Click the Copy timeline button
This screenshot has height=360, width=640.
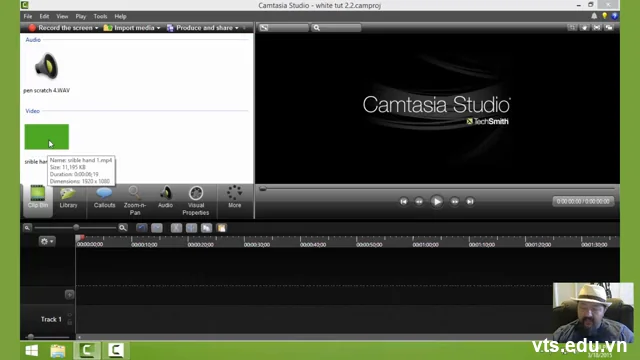(x=207, y=228)
